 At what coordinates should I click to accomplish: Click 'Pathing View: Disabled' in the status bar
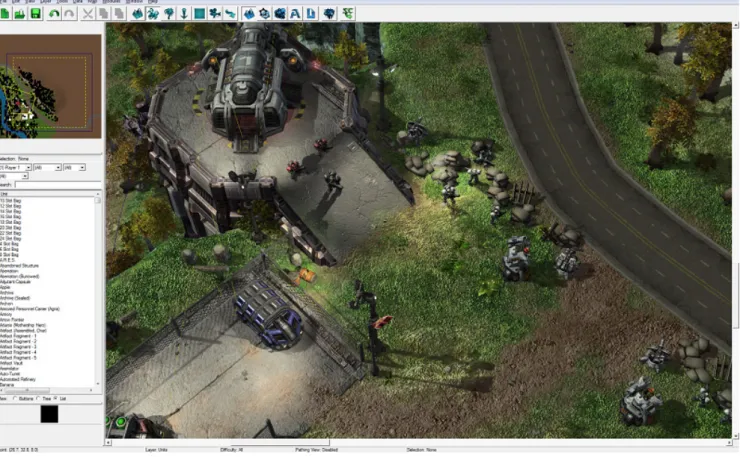317,450
